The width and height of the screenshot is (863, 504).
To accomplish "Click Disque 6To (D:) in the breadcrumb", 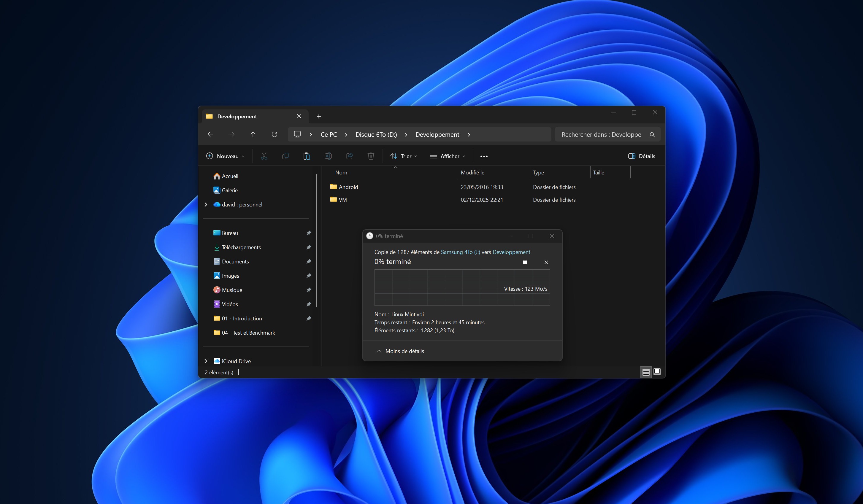I will (x=376, y=135).
